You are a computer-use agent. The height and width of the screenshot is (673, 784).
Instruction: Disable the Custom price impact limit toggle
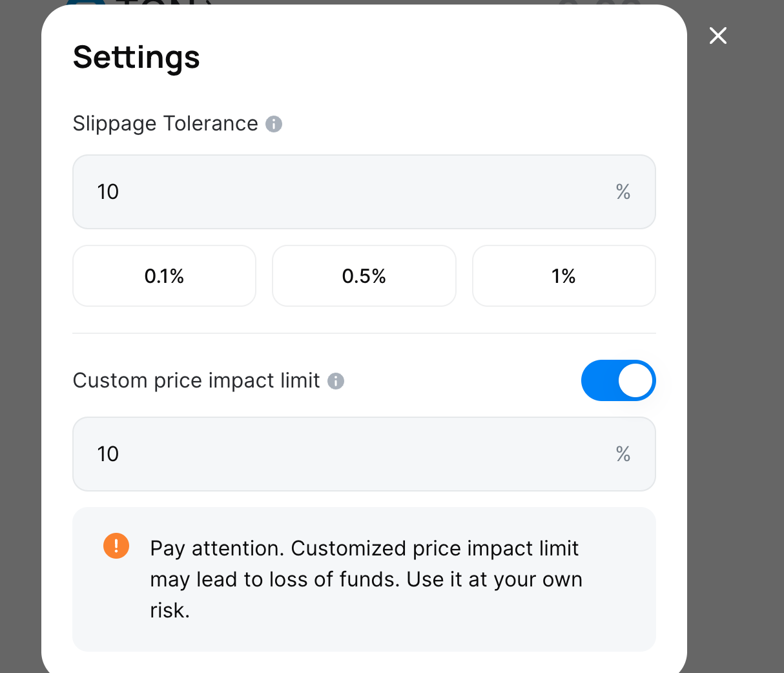point(618,380)
